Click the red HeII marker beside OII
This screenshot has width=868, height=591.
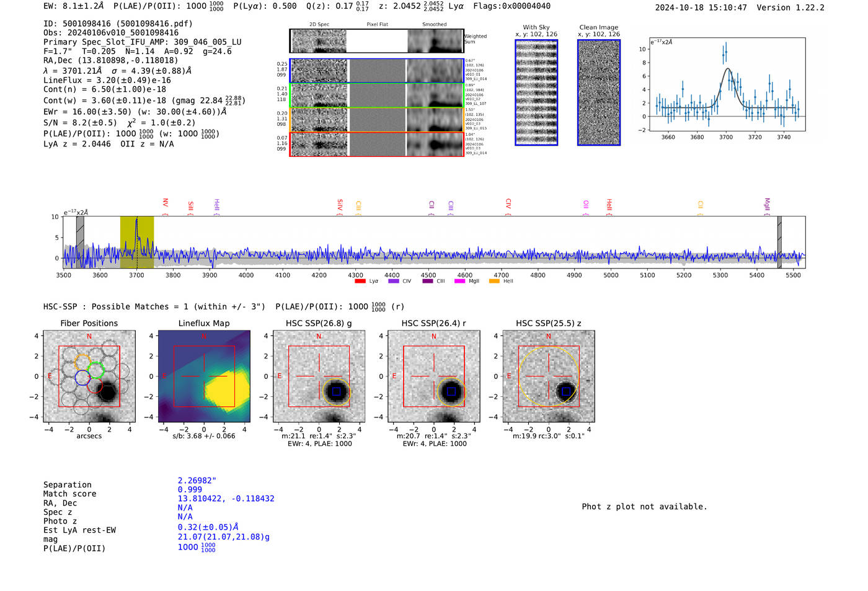(x=609, y=207)
